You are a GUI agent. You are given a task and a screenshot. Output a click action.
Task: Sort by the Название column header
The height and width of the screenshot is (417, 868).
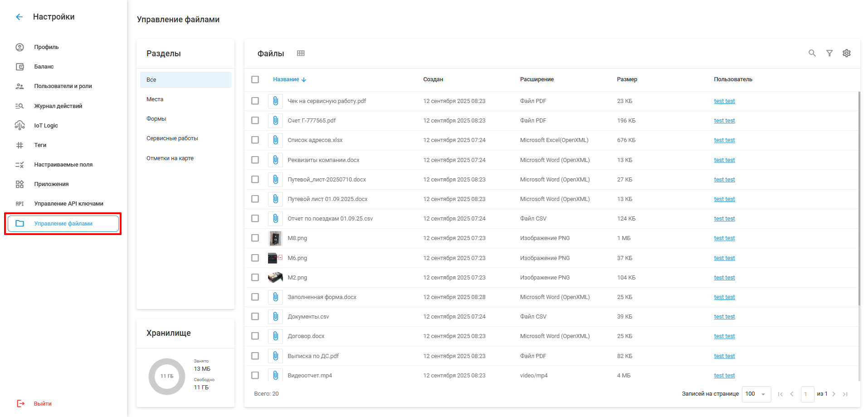pyautogui.click(x=286, y=79)
